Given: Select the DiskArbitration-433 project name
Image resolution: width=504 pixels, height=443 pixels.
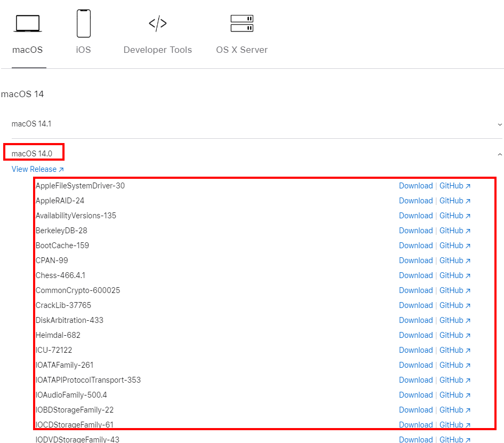Looking at the screenshot, I should point(69,320).
